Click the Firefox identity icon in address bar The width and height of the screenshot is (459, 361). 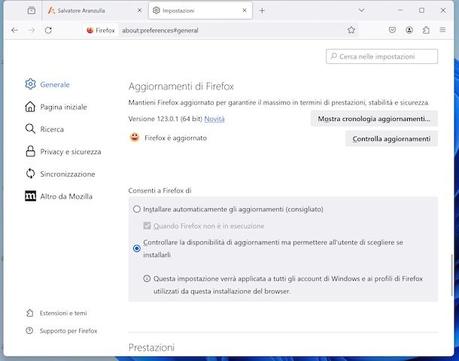[100, 30]
